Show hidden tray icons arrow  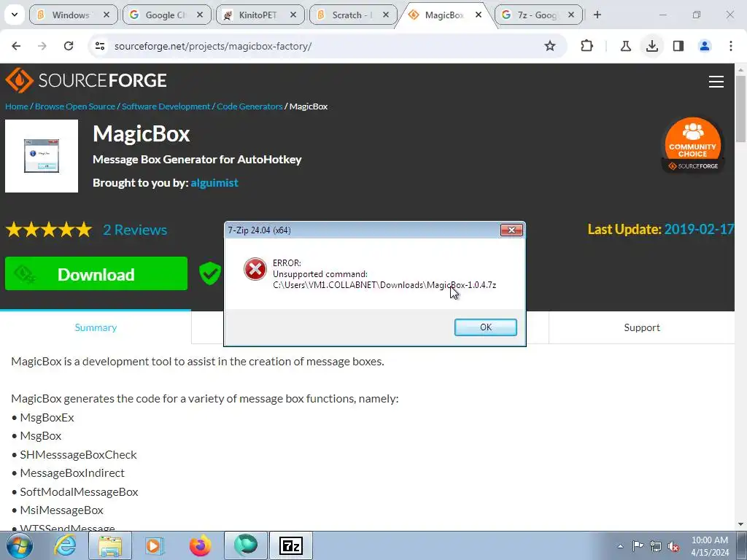[x=620, y=546]
